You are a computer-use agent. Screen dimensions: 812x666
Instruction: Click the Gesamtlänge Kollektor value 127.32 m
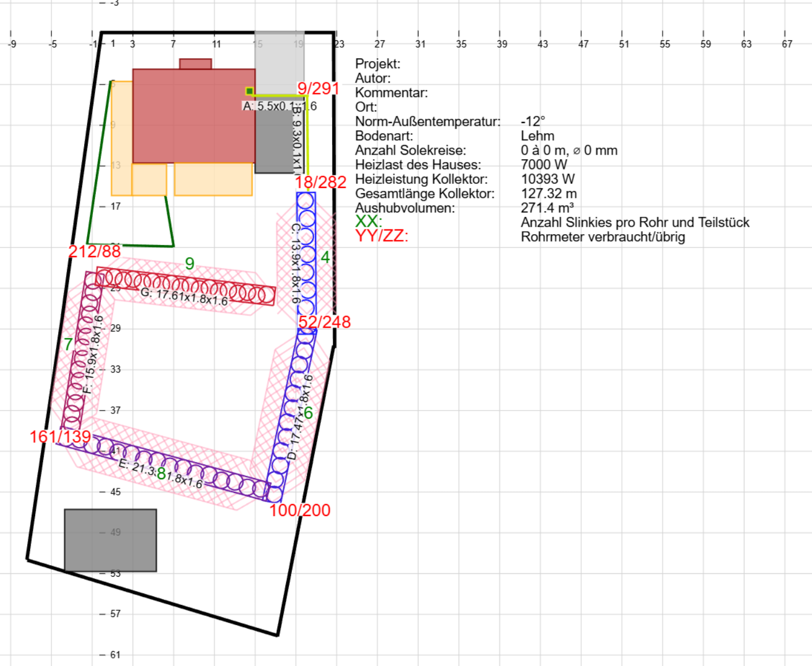pos(548,194)
